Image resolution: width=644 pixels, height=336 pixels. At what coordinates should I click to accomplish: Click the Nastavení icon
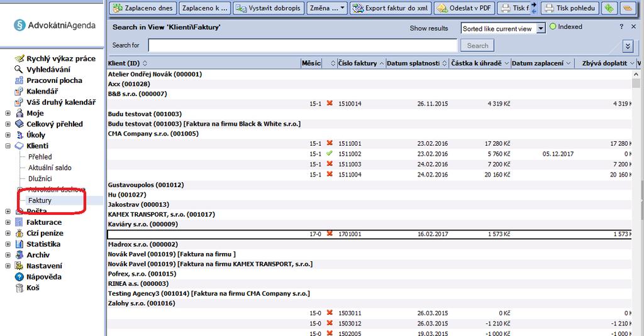click(x=19, y=266)
